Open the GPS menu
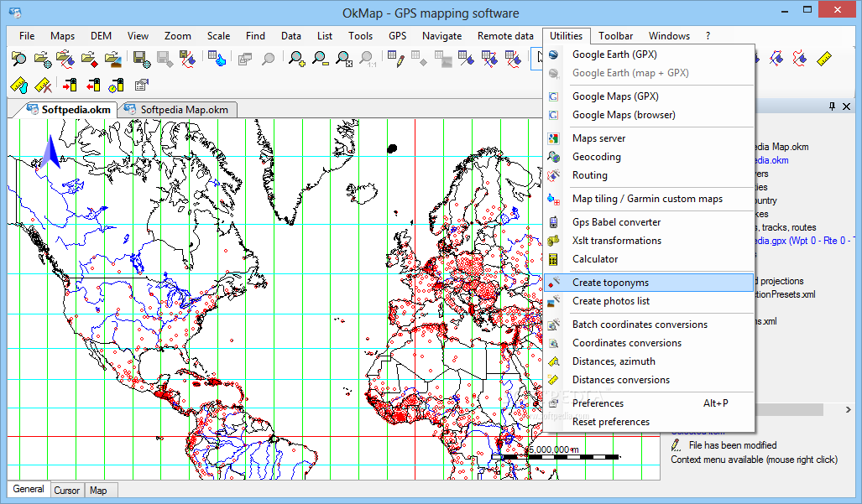Viewport: 862px width, 504px height. [398, 36]
